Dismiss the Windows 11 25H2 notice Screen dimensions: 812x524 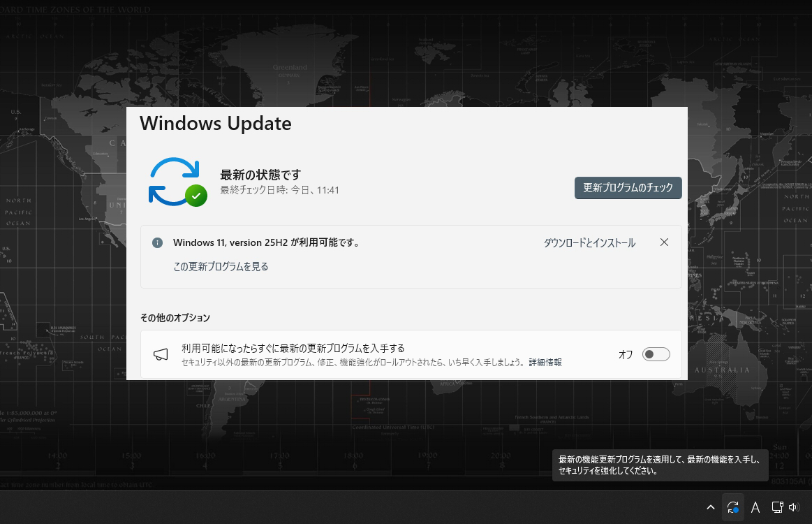tap(664, 242)
